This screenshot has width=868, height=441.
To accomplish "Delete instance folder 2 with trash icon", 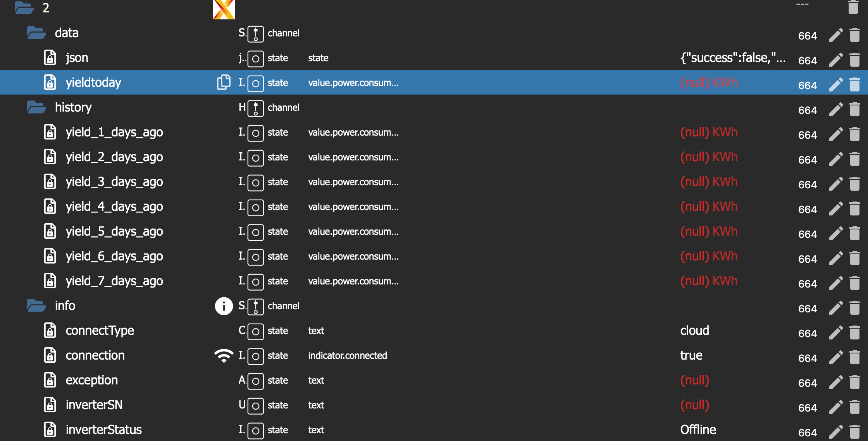I will (x=853, y=7).
